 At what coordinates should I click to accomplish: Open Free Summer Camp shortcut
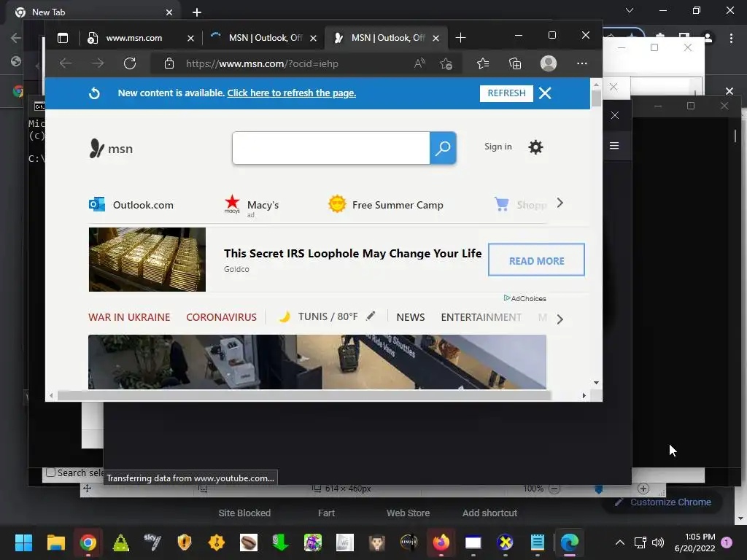click(386, 205)
